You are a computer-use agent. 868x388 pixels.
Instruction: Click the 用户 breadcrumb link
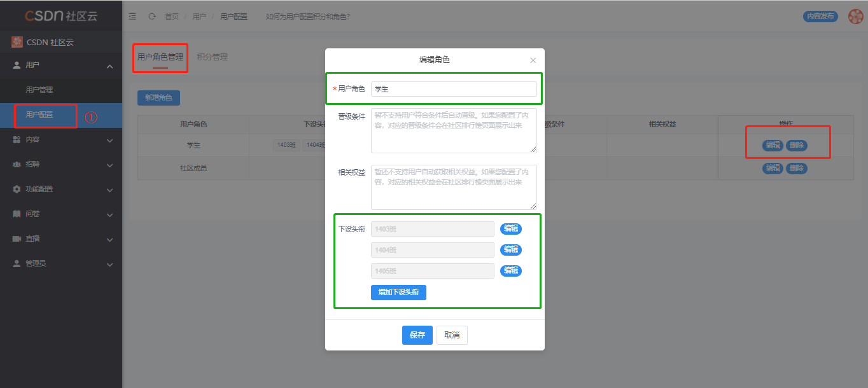(x=199, y=17)
